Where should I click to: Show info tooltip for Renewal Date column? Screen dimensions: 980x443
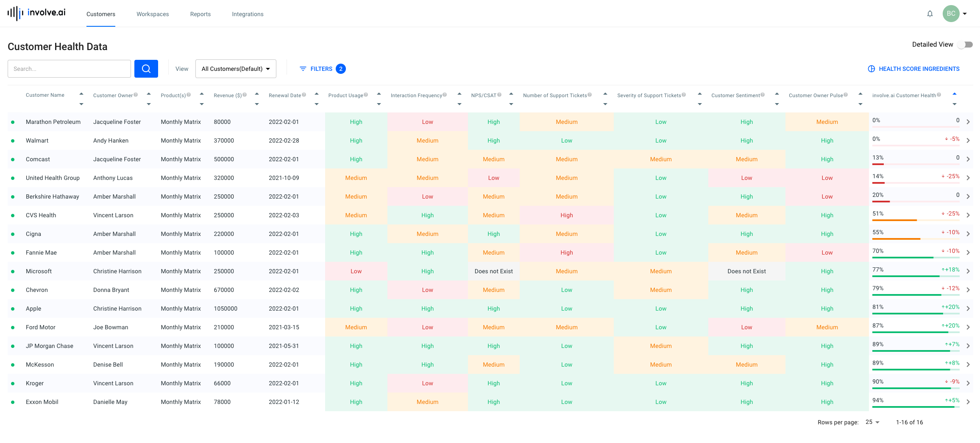(304, 95)
